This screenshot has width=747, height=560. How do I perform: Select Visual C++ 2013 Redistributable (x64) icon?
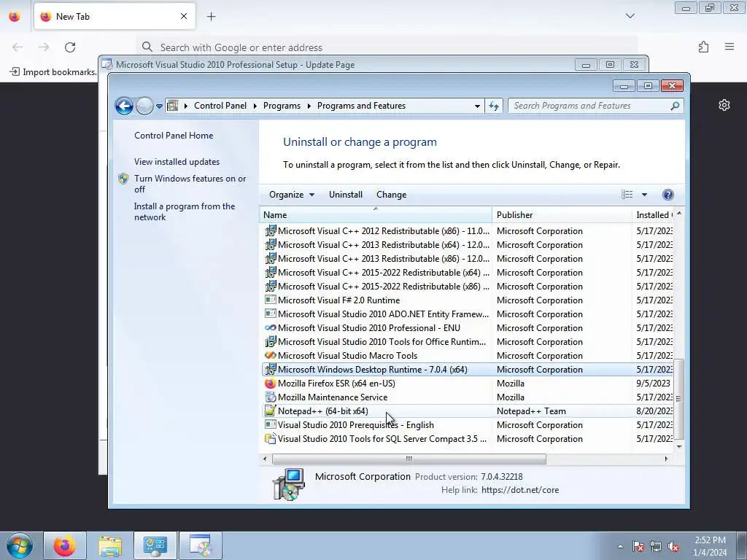[x=270, y=245]
